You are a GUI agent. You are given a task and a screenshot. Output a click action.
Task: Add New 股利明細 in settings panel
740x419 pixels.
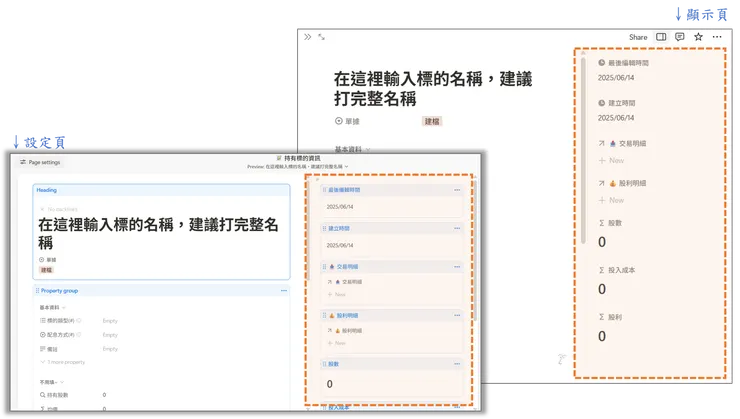tap(336, 343)
